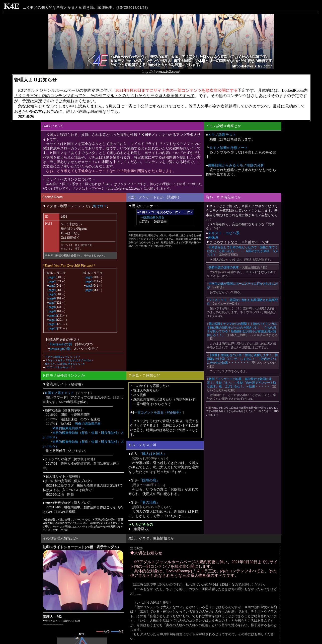322x644 pixels.
Task: Open page1(001～) under Ｋコラ三次
Action: 89,277
